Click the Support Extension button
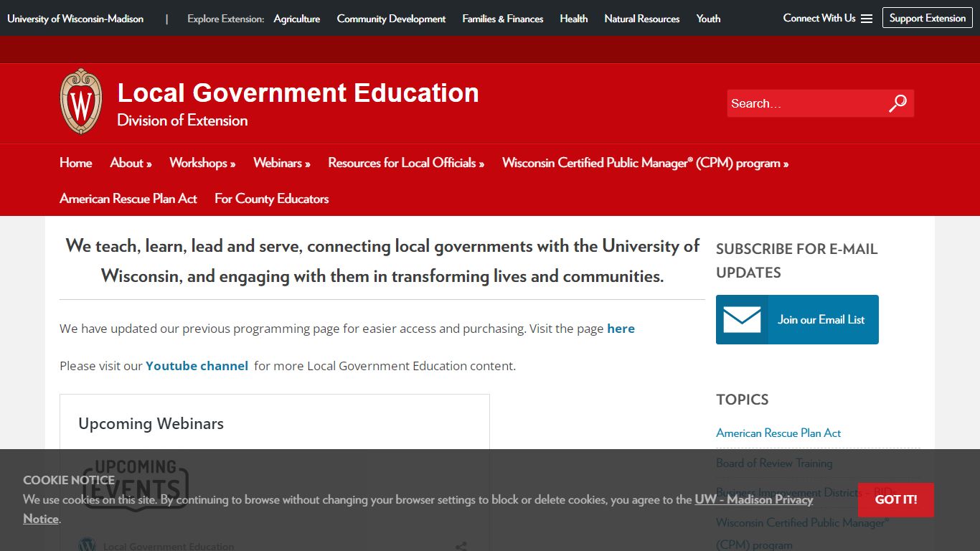The width and height of the screenshot is (980, 551). pyautogui.click(x=928, y=18)
